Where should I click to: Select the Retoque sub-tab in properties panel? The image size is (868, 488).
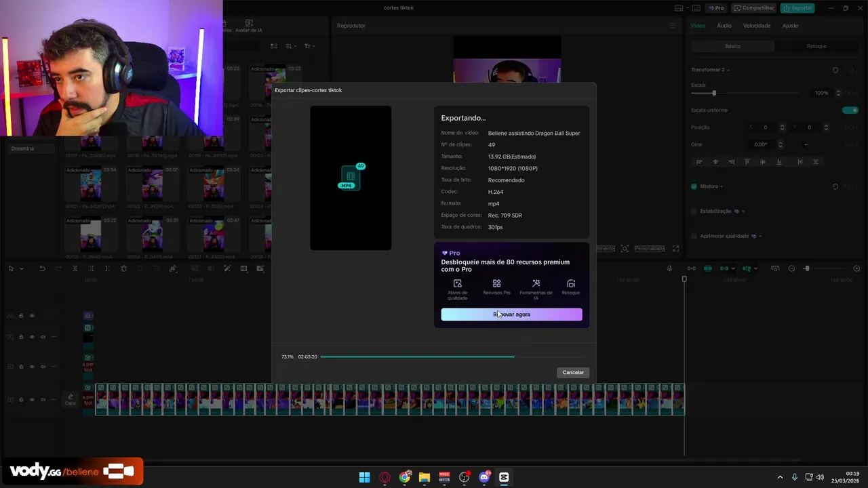coord(816,46)
